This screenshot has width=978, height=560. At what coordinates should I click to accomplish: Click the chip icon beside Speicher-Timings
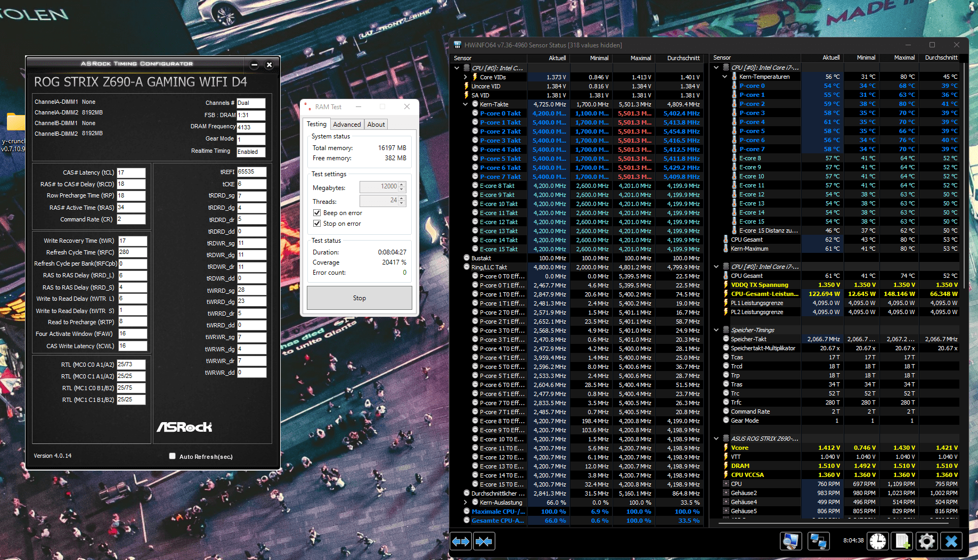726,330
